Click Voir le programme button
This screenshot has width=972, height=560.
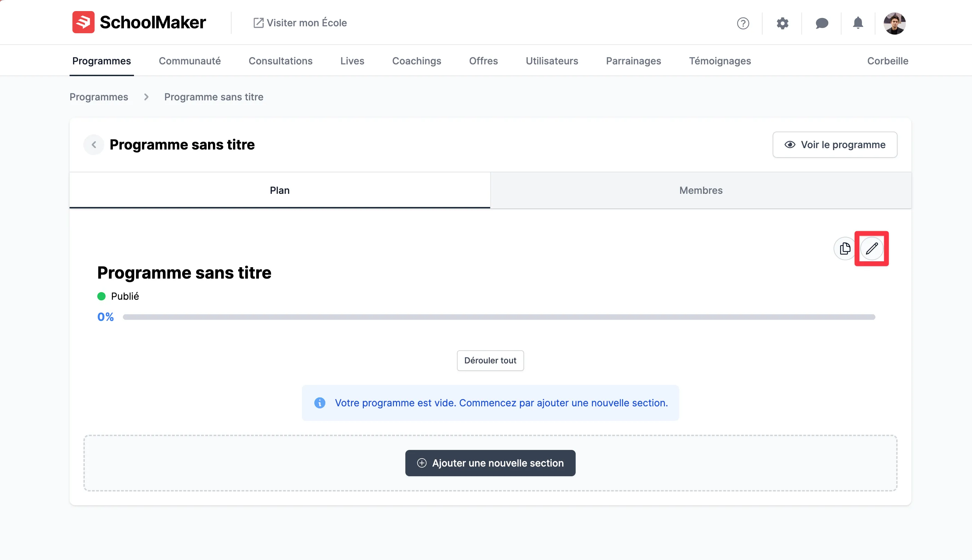pyautogui.click(x=835, y=145)
